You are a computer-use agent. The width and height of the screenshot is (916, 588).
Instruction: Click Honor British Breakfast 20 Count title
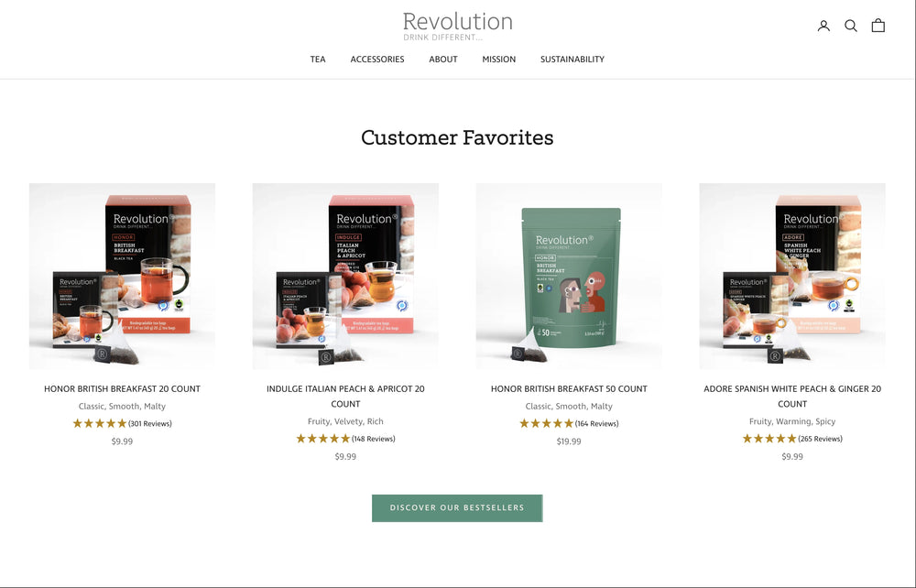click(122, 389)
